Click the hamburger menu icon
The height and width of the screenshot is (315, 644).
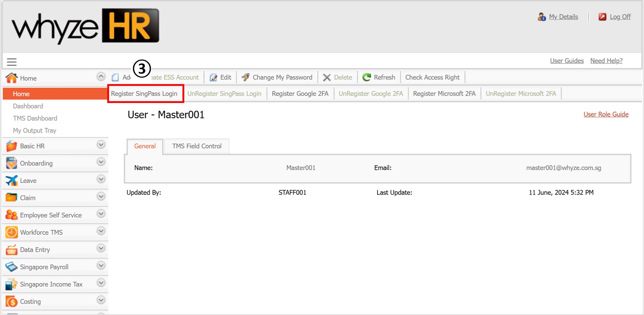pos(12,62)
